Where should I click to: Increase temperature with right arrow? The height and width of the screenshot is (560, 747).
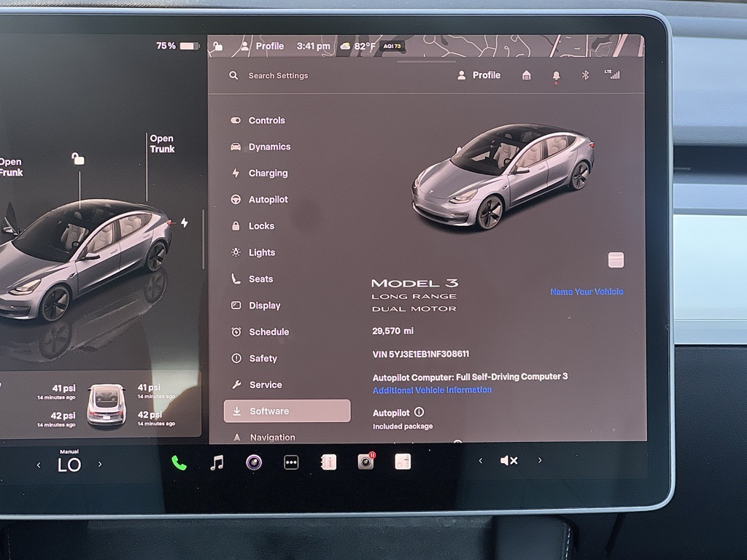pyautogui.click(x=99, y=464)
